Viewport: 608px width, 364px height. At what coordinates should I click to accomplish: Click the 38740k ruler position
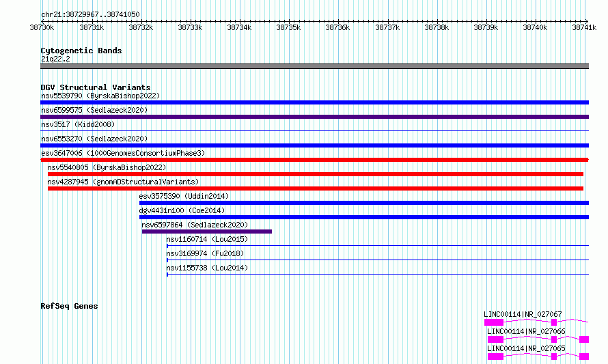535,27
